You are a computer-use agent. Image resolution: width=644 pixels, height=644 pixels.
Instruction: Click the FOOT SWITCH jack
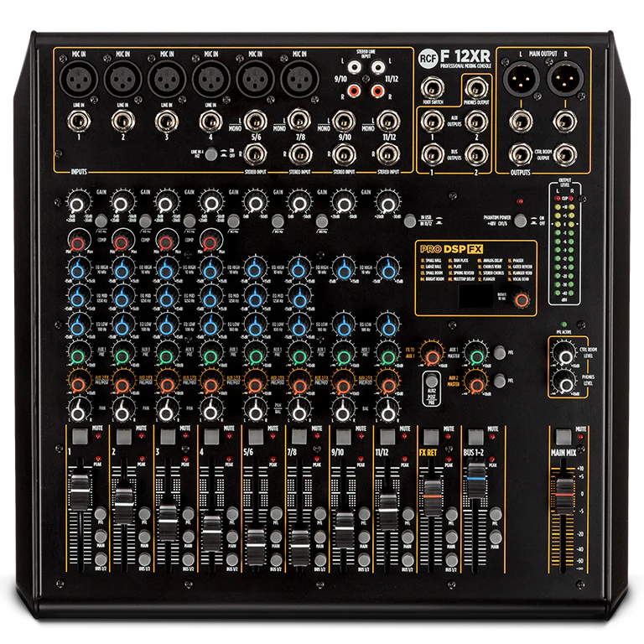coord(432,88)
